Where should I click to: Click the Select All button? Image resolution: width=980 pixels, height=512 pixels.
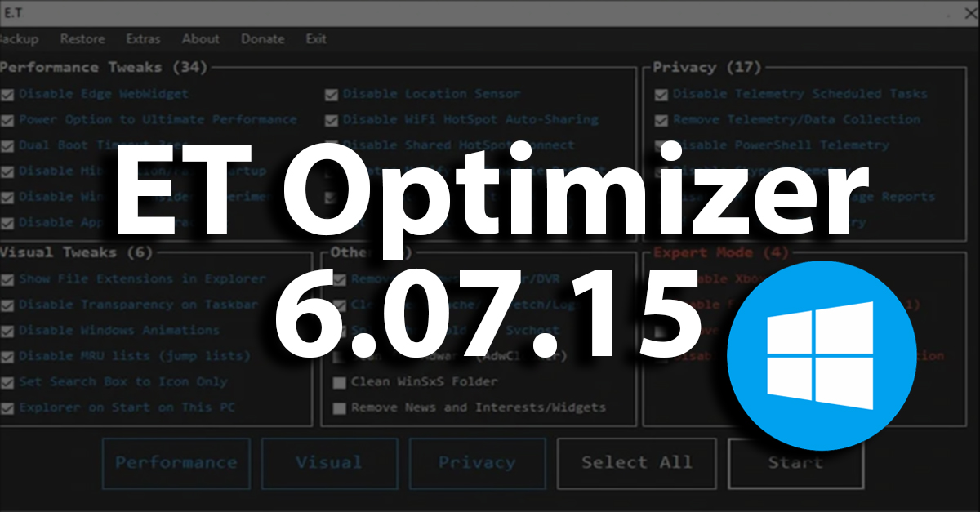[636, 463]
